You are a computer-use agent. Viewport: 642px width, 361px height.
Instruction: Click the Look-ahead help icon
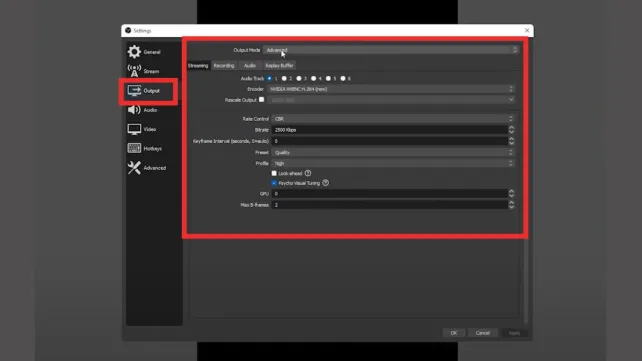tap(308, 173)
